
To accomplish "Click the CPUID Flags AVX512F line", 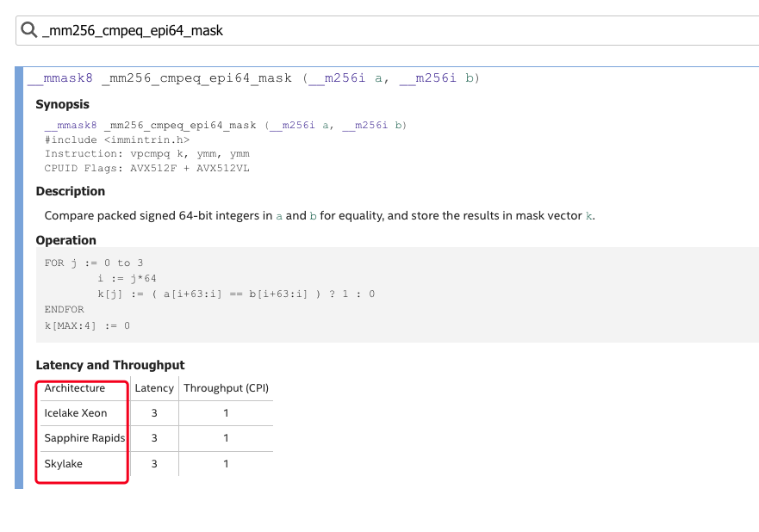I will (x=147, y=169).
